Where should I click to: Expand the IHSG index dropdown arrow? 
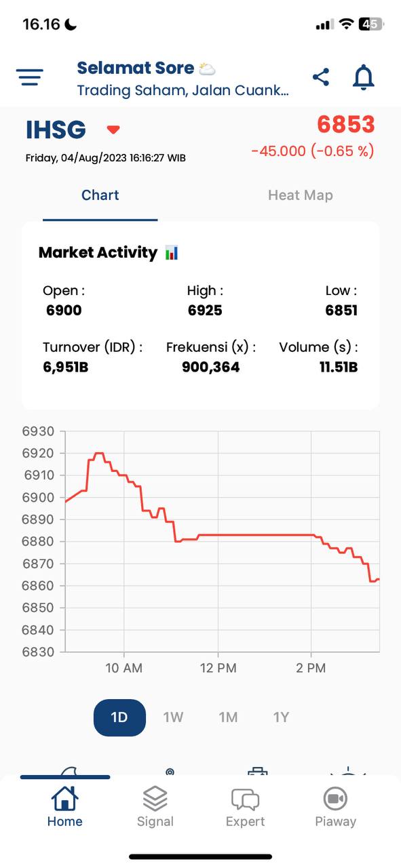point(113,130)
